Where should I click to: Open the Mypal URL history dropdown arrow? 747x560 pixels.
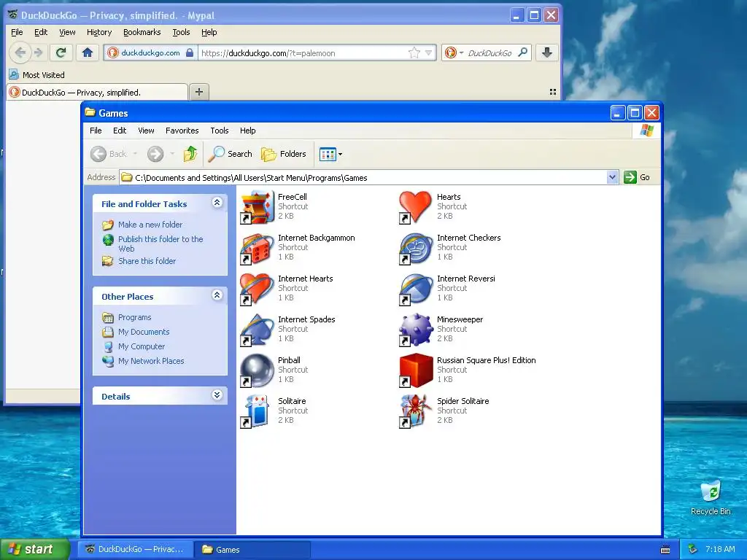point(429,52)
